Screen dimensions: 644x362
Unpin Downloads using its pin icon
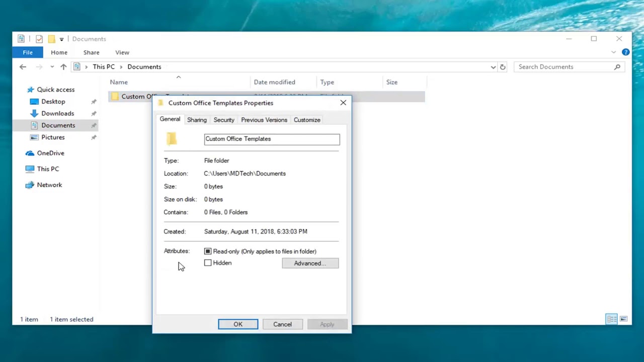tap(94, 114)
